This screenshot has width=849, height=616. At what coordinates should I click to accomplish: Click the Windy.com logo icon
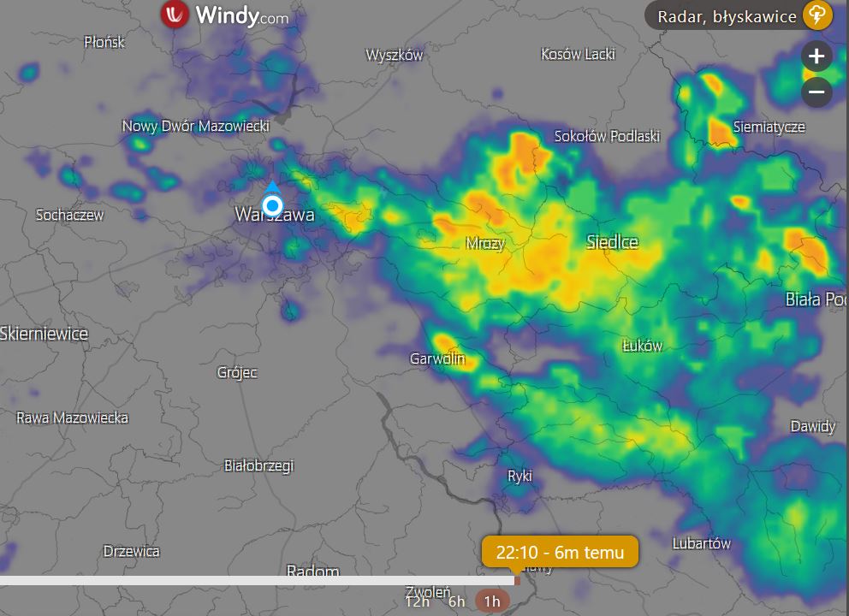[175, 15]
